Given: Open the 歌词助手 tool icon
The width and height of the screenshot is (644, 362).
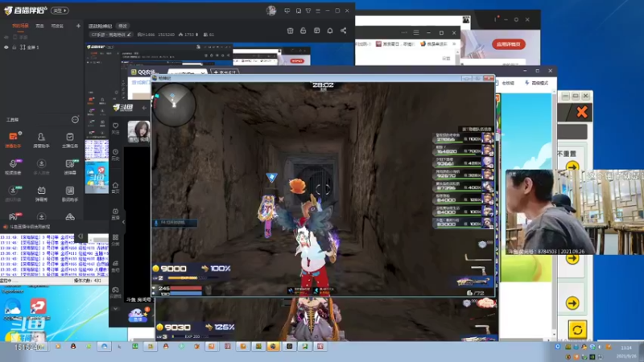Looking at the screenshot, I should pyautogui.click(x=70, y=193).
